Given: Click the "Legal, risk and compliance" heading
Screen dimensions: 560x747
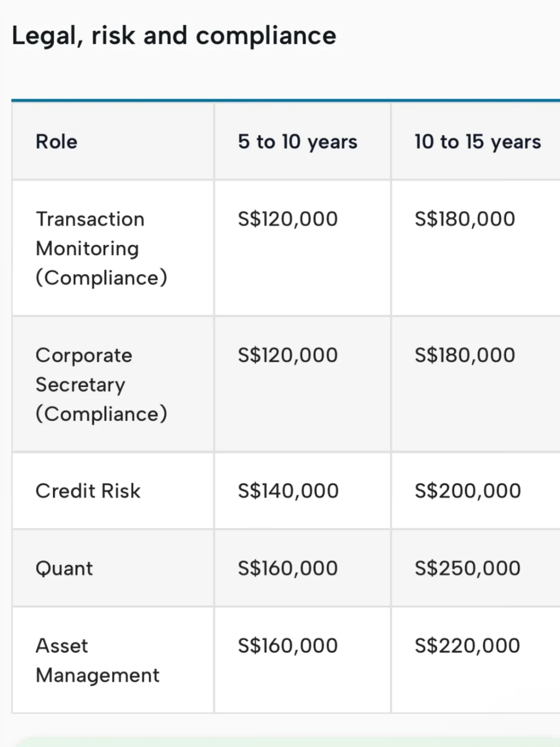Looking at the screenshot, I should pyautogui.click(x=174, y=36).
